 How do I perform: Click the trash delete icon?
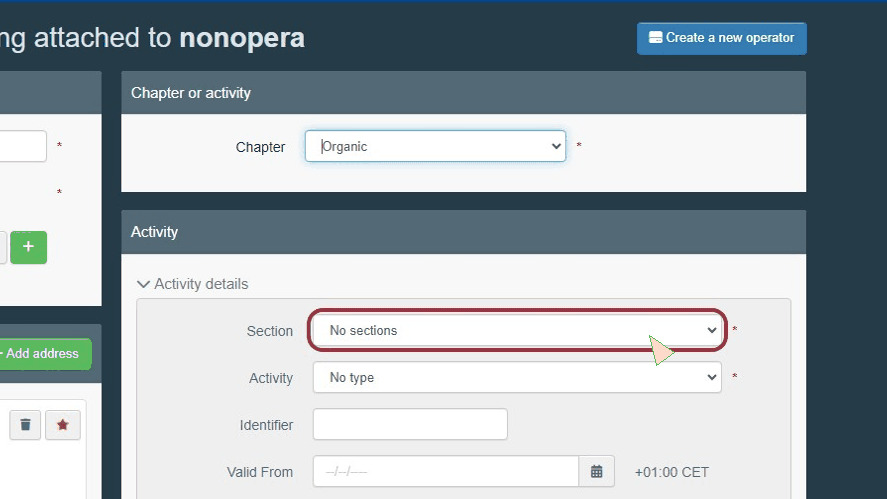pos(25,425)
